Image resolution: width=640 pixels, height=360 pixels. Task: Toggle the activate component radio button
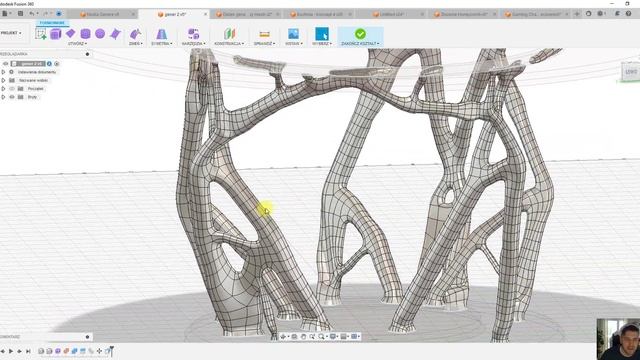click(57, 64)
